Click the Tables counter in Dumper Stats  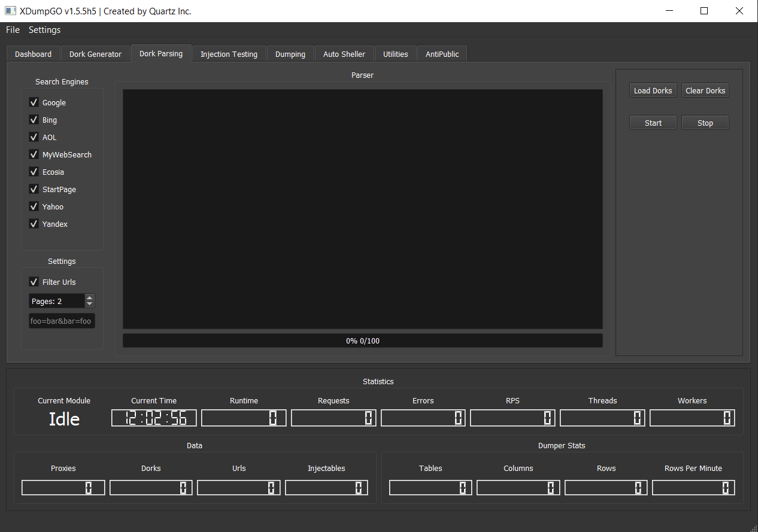[430, 488]
